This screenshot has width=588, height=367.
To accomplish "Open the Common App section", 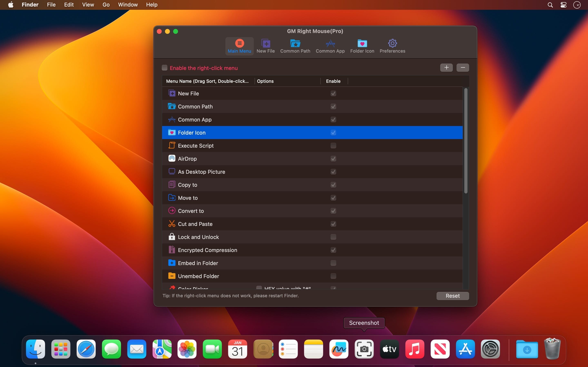I will point(330,46).
